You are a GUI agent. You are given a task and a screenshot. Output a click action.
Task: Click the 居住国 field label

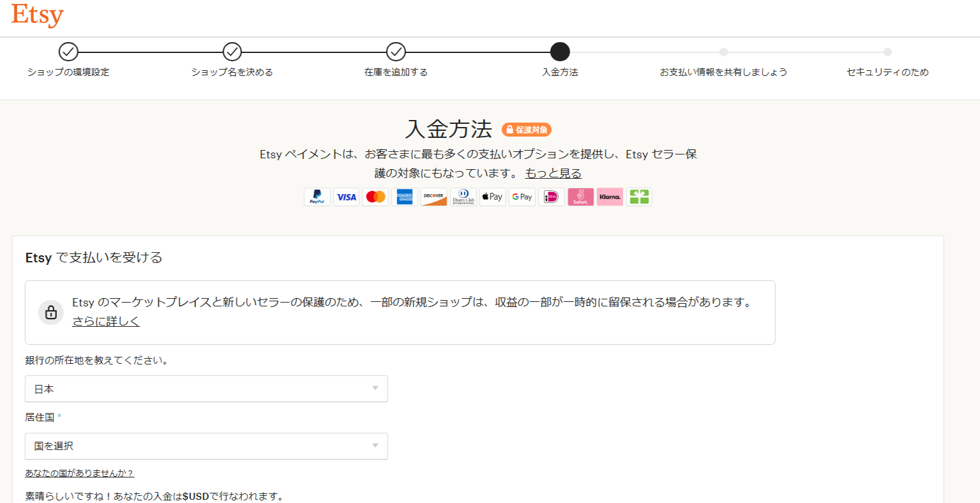[40, 417]
